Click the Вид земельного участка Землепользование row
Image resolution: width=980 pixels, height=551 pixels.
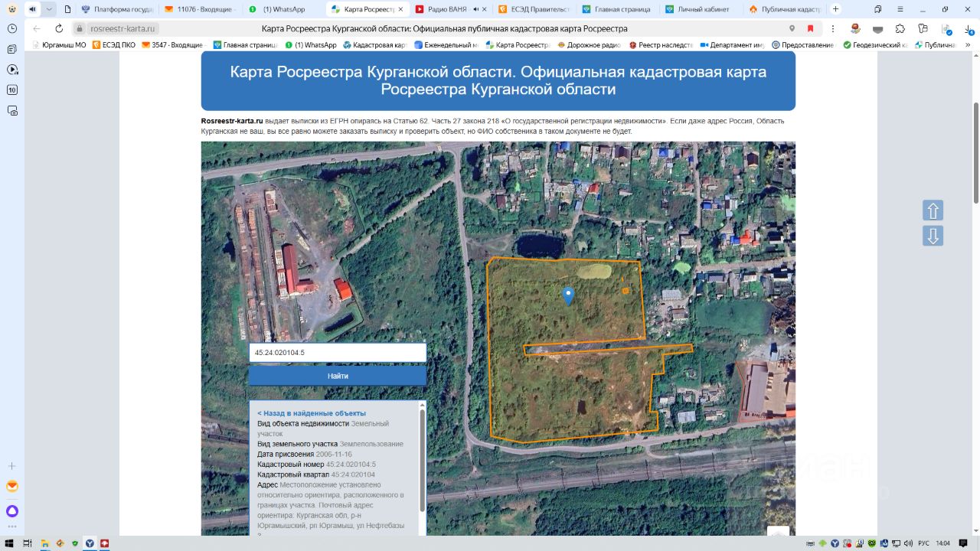coord(330,444)
